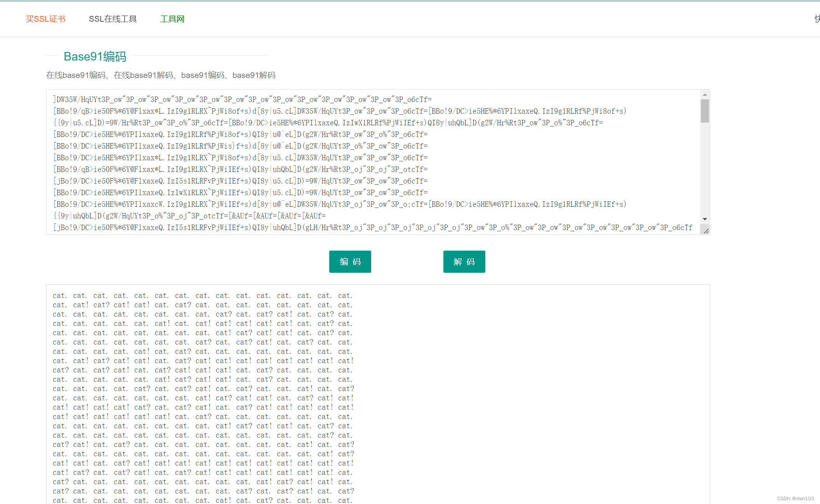Click a cat. token in output area

coord(59,296)
